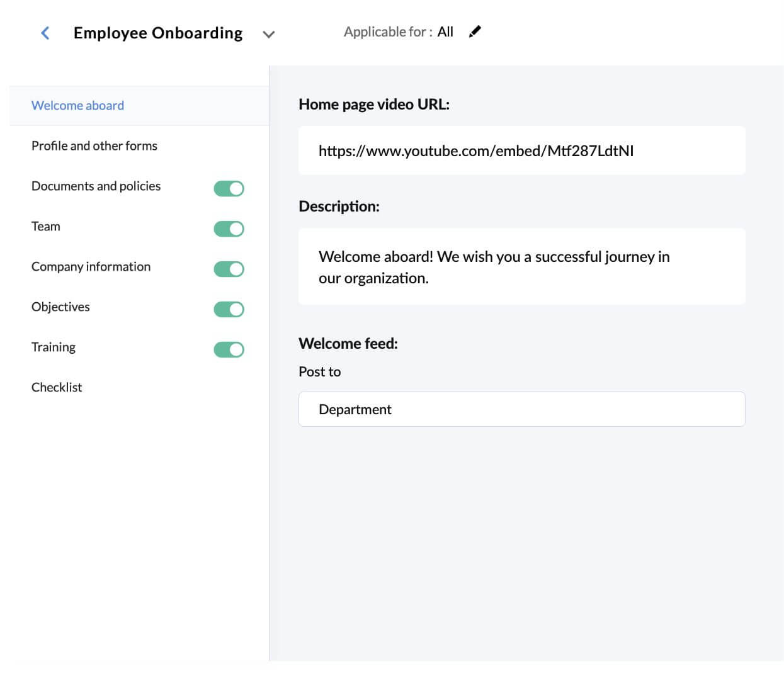Select the Welcome aboard section
The height and width of the screenshot is (678, 784).
click(x=77, y=105)
